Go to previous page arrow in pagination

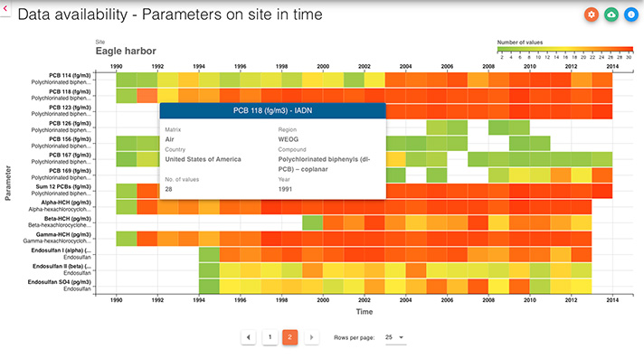click(249, 337)
